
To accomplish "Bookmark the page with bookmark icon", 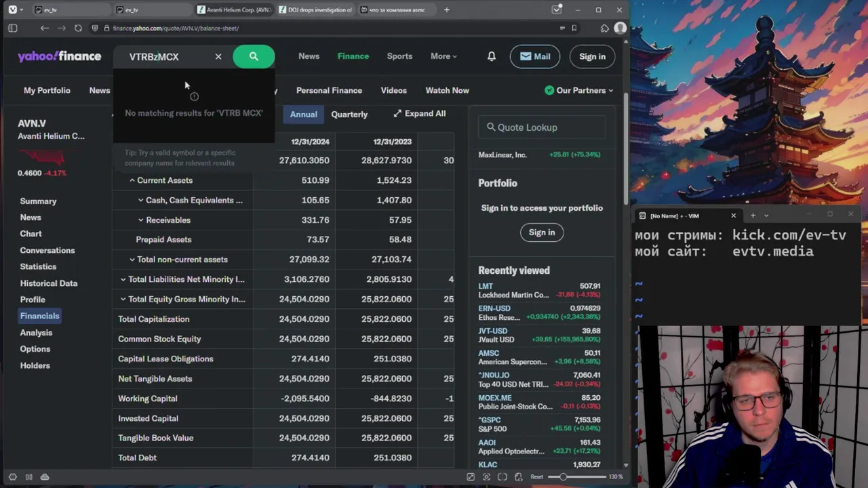I will tap(574, 28).
